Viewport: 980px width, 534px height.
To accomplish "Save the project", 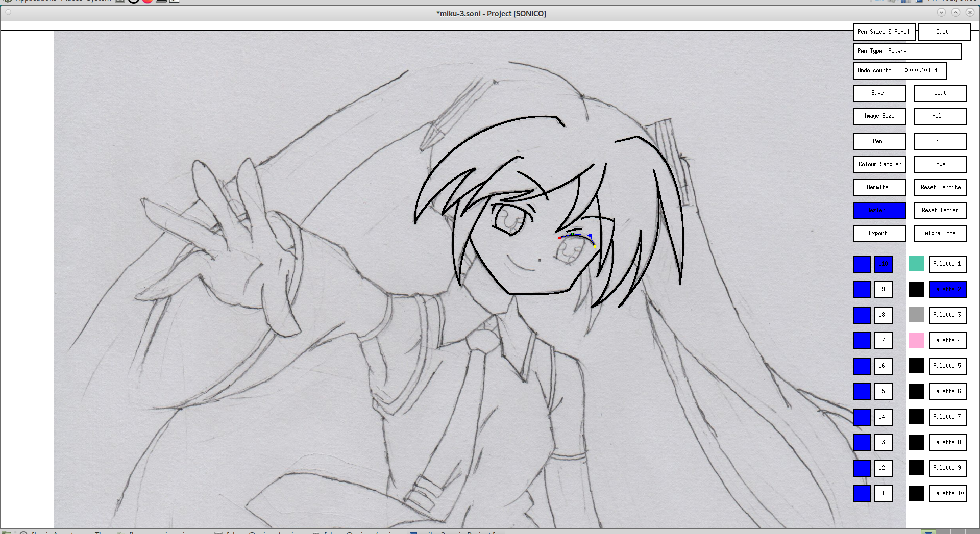I will pos(879,93).
